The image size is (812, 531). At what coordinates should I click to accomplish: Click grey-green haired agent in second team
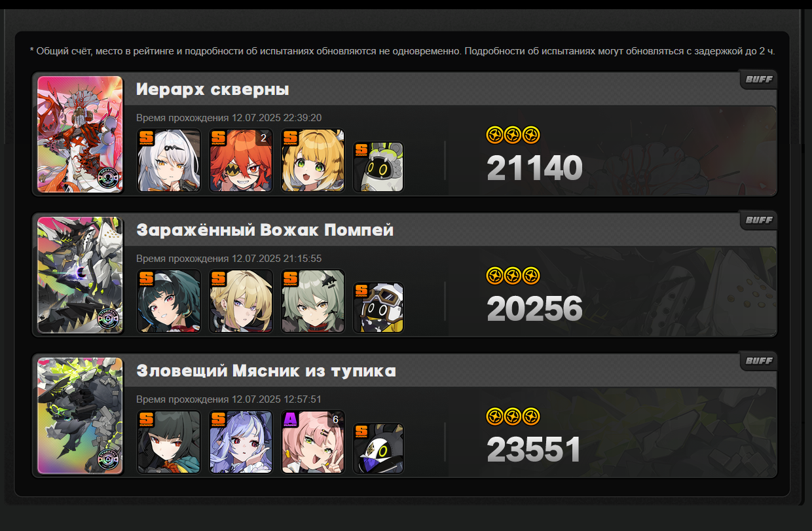pos(313,301)
